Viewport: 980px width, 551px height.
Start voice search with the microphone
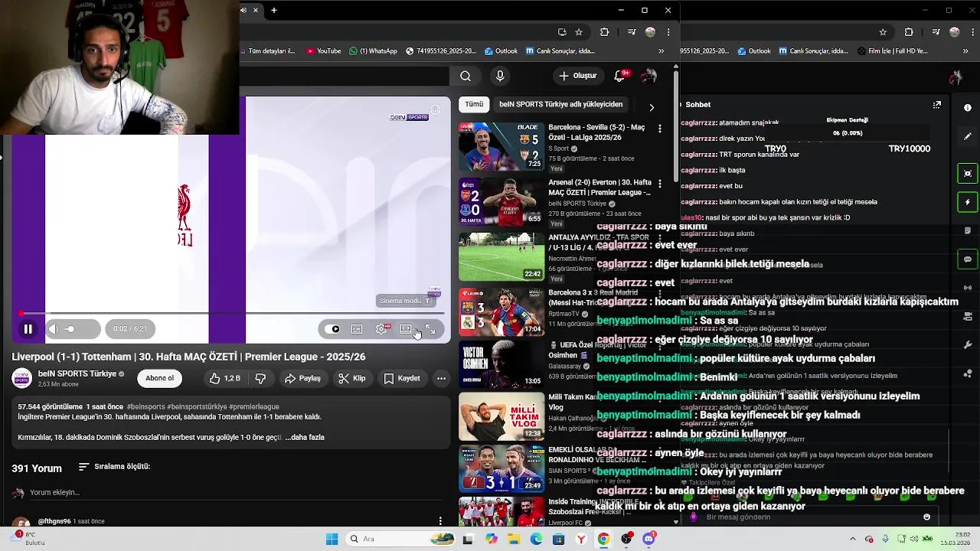(500, 76)
